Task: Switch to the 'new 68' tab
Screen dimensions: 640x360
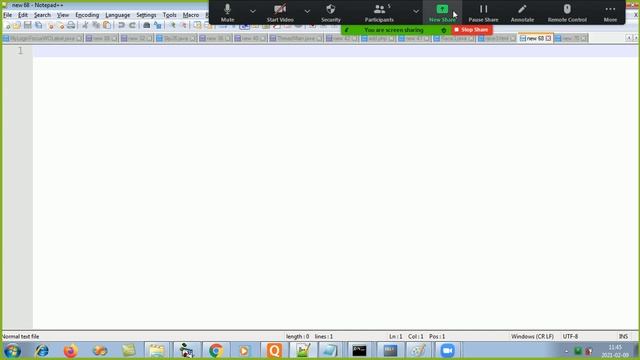Action: (x=535, y=38)
